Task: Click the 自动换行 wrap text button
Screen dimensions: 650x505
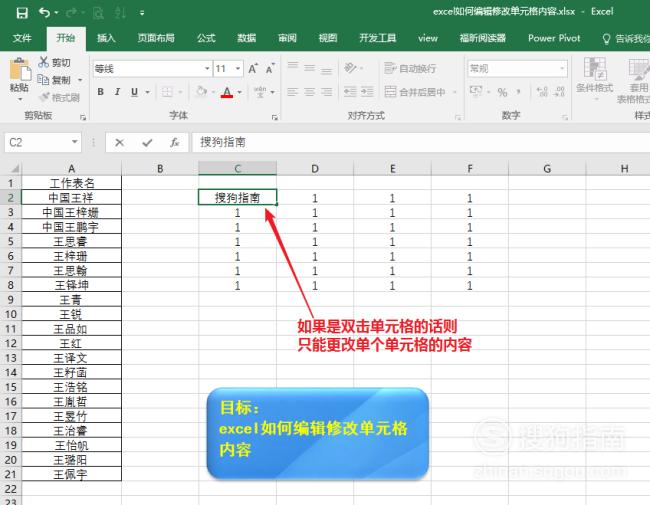Action: tap(410, 68)
